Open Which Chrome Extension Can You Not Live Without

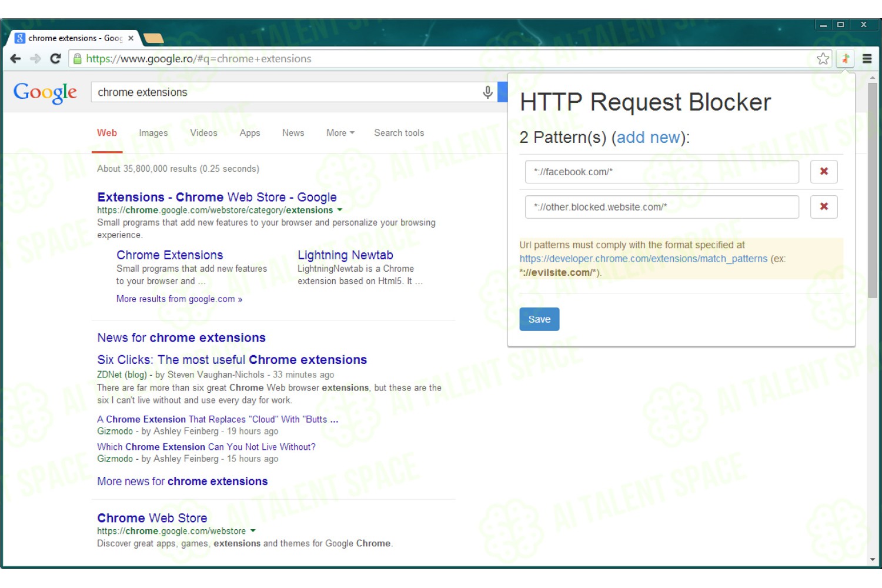tap(206, 447)
